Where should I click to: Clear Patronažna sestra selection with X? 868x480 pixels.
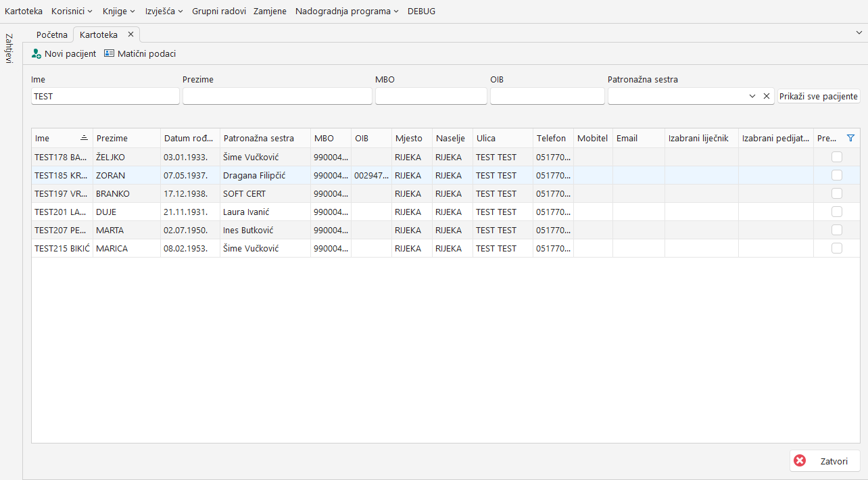click(x=767, y=97)
